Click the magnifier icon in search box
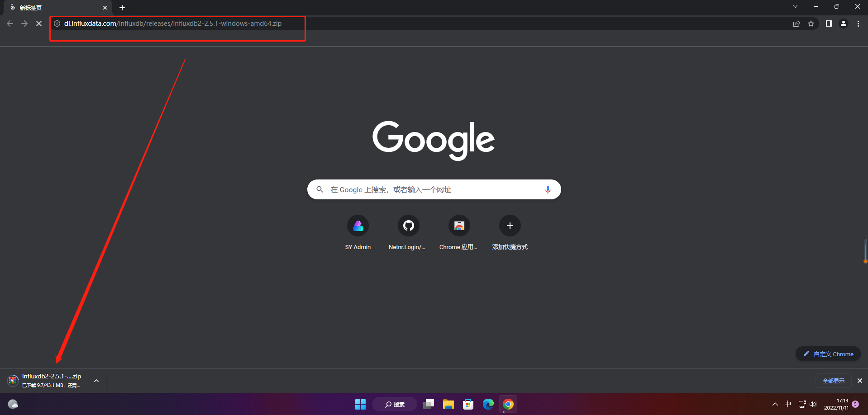Viewport: 868px width, 415px height. click(x=320, y=189)
